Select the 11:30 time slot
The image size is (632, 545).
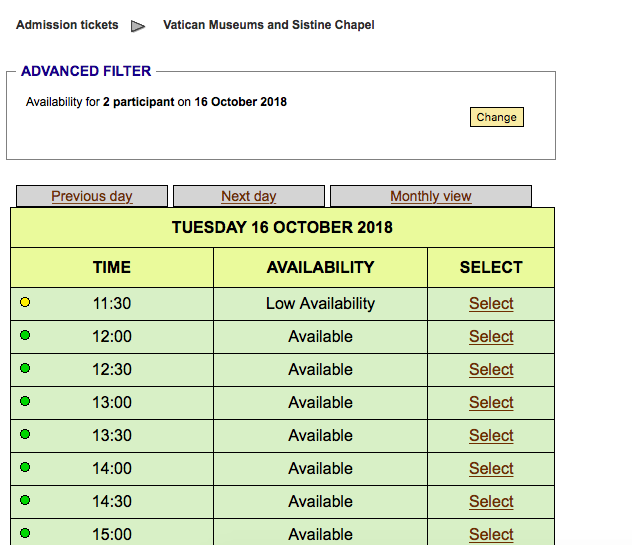tap(491, 304)
